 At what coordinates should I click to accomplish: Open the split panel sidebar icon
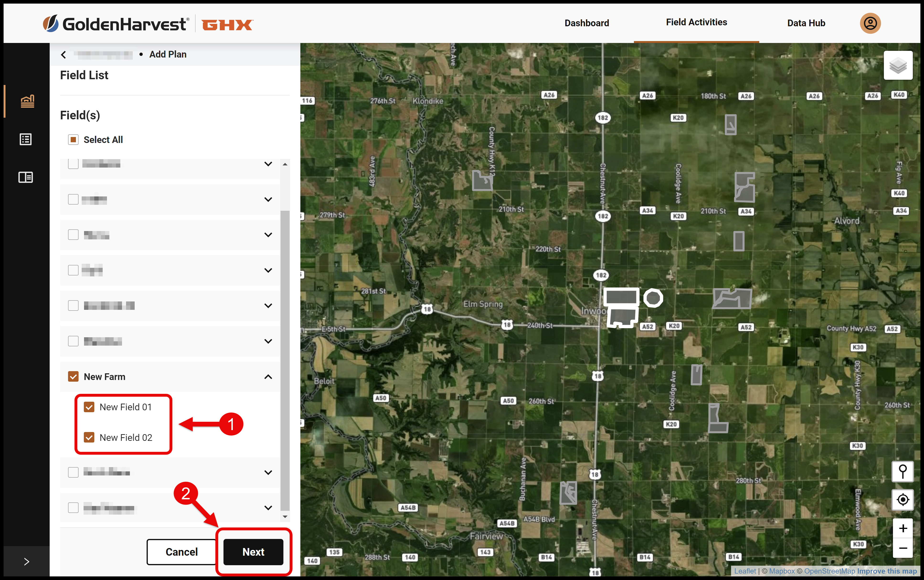(x=26, y=177)
